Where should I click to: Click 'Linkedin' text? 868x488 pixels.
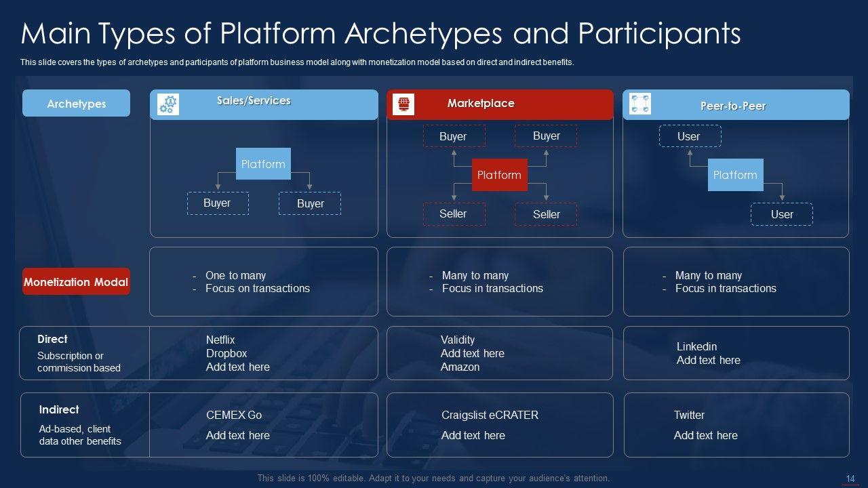pos(696,346)
